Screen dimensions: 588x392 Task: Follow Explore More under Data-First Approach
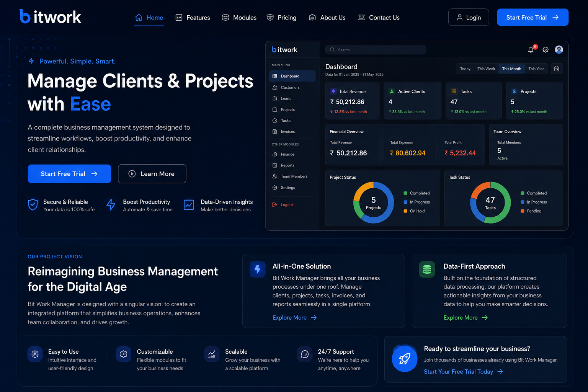[465, 318]
